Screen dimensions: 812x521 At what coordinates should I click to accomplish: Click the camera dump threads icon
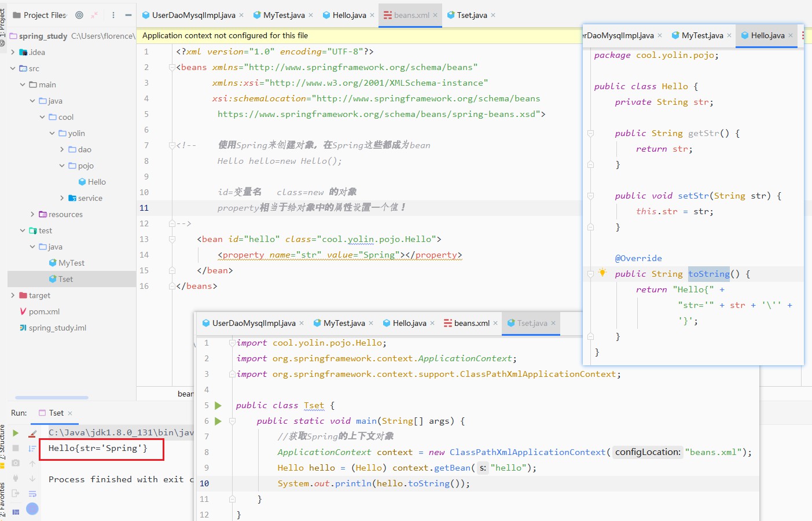coord(16,463)
